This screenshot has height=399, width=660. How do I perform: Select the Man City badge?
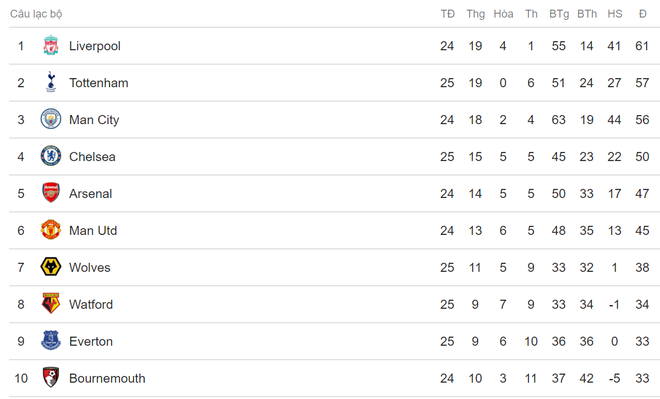click(x=51, y=119)
